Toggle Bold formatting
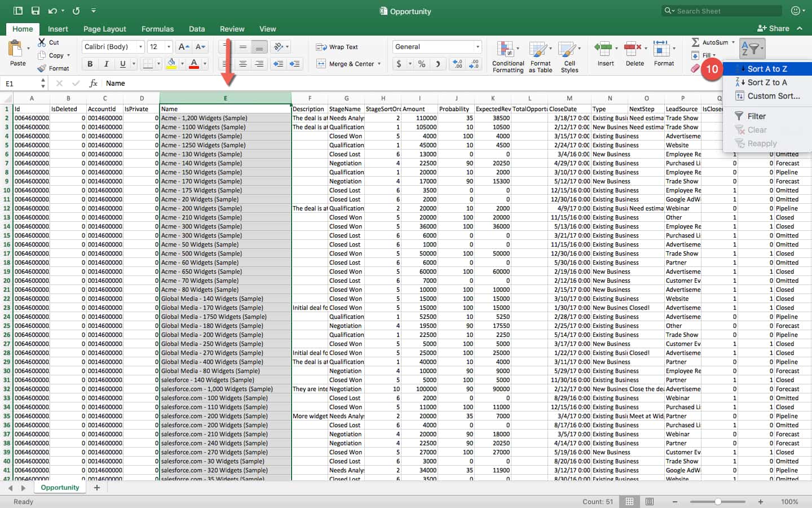 [x=90, y=64]
